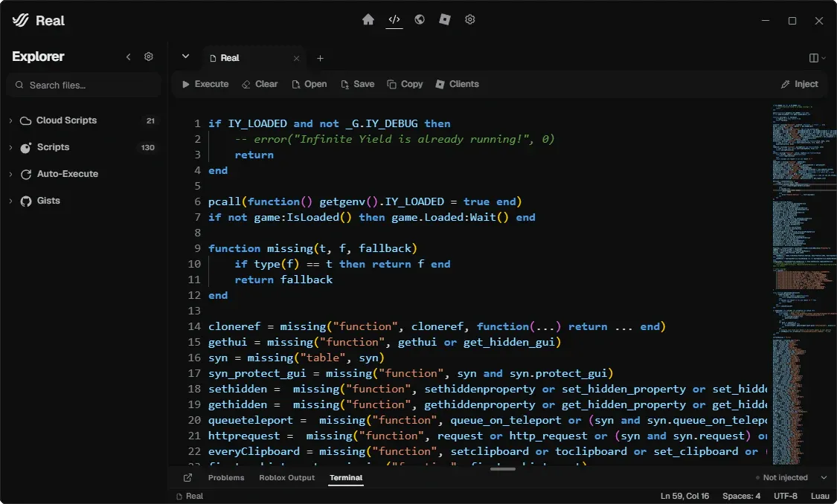
Task: Open the globe browser icon
Action: click(420, 20)
